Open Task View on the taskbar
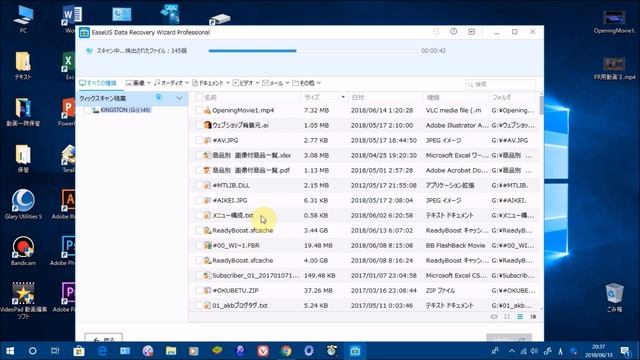Image resolution: width=640 pixels, height=360 pixels. (x=55, y=351)
